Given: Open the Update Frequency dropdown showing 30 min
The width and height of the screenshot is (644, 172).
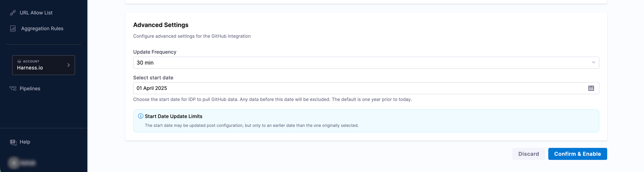Looking at the screenshot, I should click(x=362, y=63).
